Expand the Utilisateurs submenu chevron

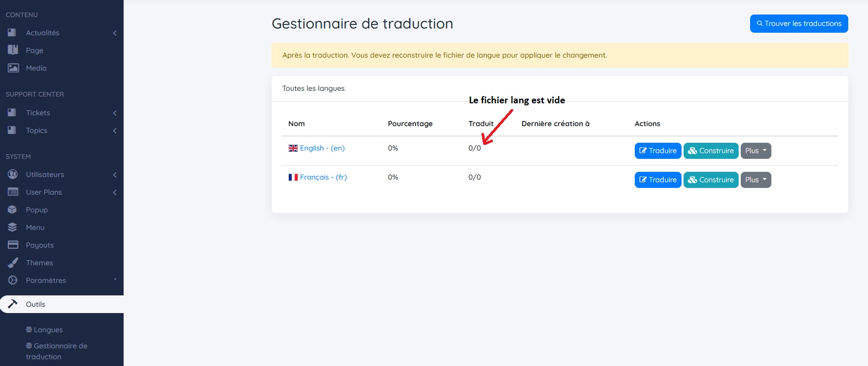(115, 175)
